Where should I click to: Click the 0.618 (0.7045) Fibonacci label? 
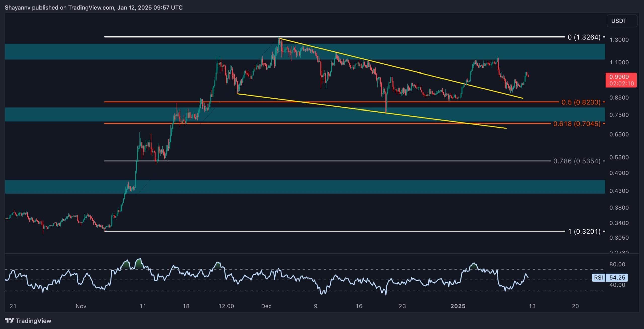(x=577, y=124)
